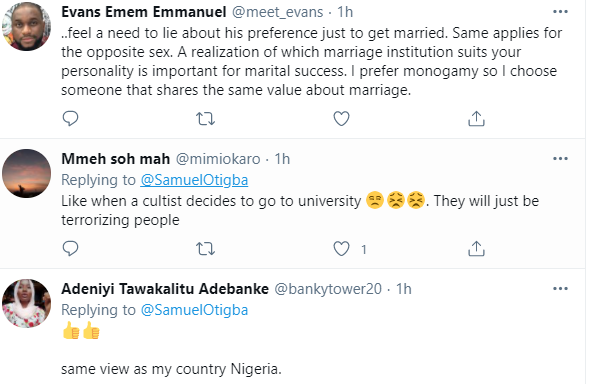591x384 pixels.
Task: Reply to Mmeh soh mah's tweet
Action: point(70,249)
